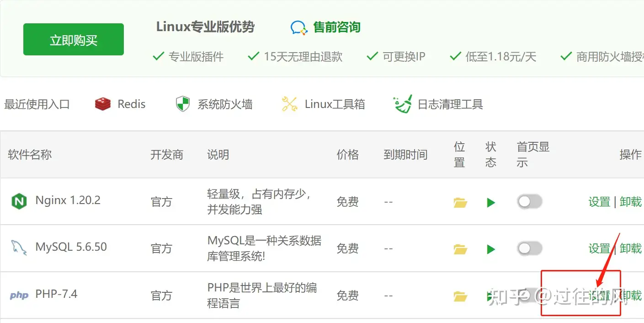Screen dimensions: 644x323
Task: Click the Nginx green play status icon
Action: pyautogui.click(x=491, y=202)
